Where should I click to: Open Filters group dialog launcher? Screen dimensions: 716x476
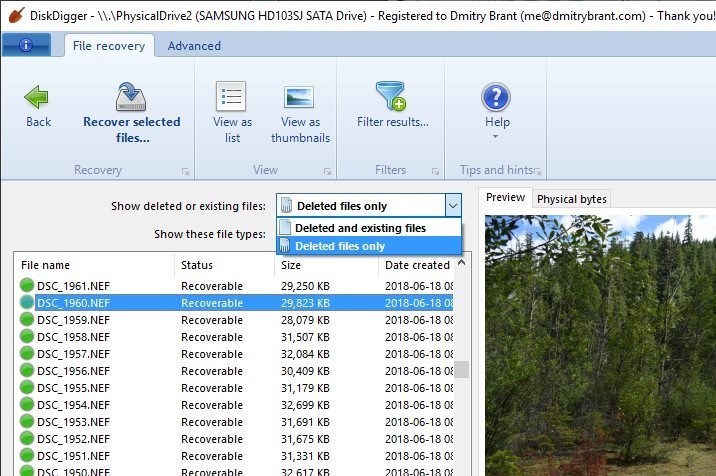[x=435, y=171]
